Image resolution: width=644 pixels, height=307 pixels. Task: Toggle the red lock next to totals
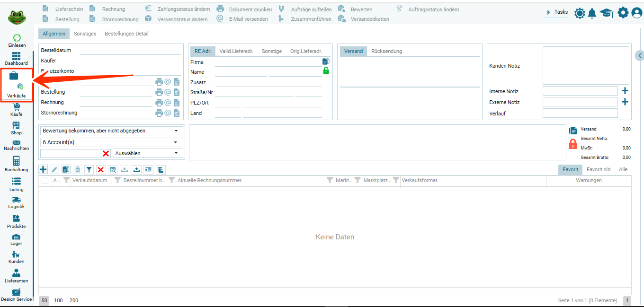[x=572, y=144]
